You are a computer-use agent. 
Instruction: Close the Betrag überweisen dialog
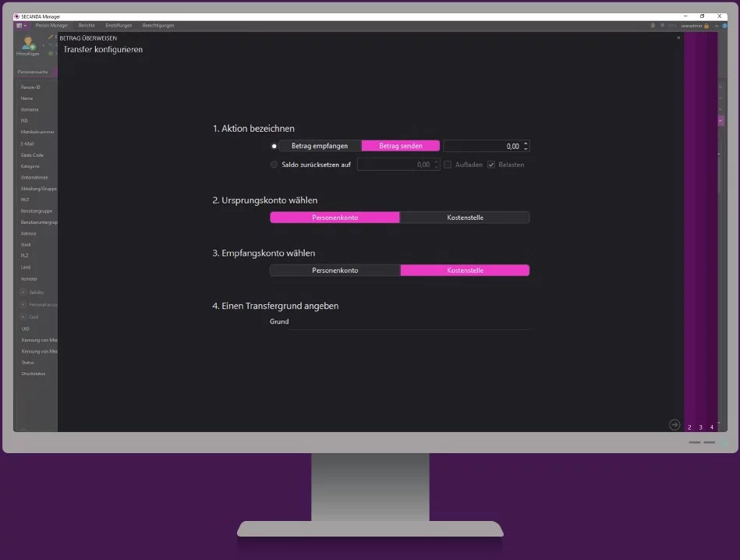click(x=678, y=37)
